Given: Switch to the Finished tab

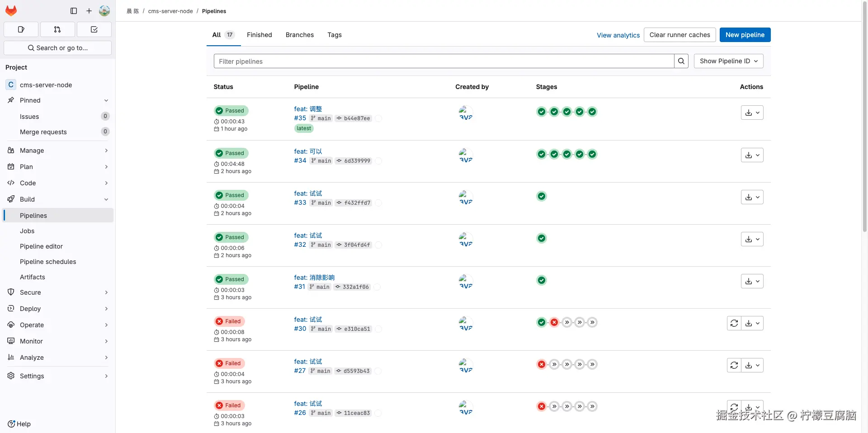Looking at the screenshot, I should (259, 35).
